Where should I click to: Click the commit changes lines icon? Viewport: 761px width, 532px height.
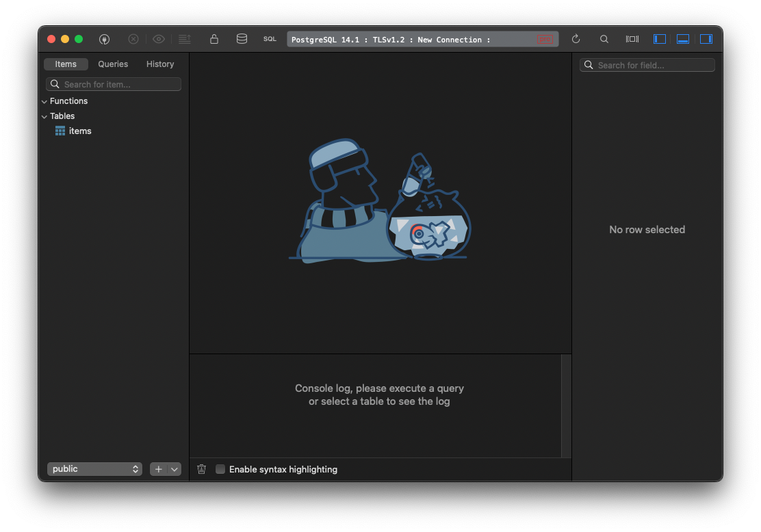[184, 39]
